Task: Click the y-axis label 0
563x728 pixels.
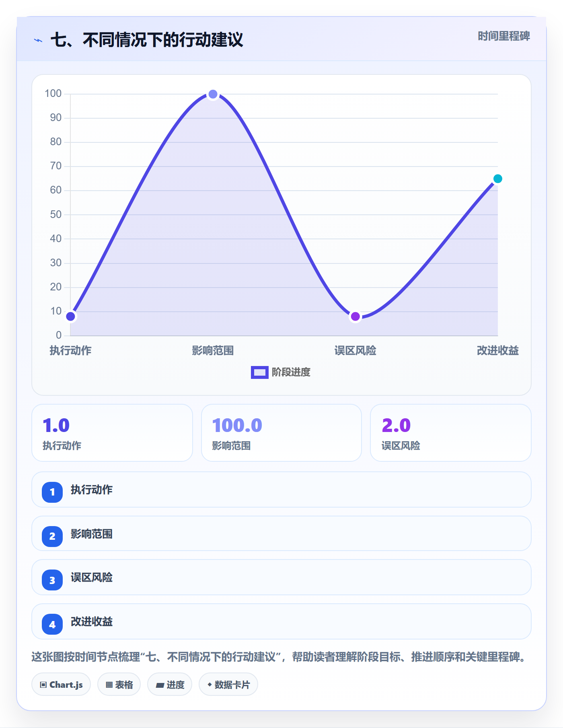Action: 59,335
